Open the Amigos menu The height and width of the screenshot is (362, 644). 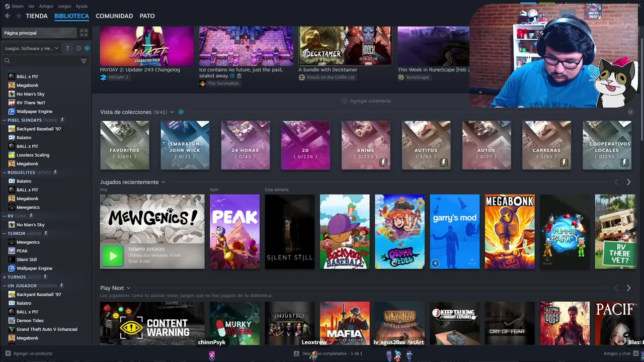tap(46, 6)
